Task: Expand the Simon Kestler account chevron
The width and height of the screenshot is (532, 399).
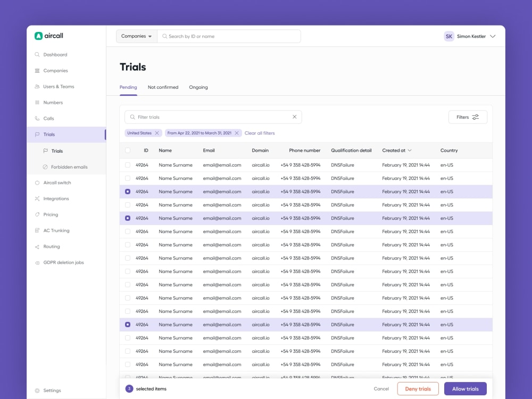Action: tap(493, 36)
